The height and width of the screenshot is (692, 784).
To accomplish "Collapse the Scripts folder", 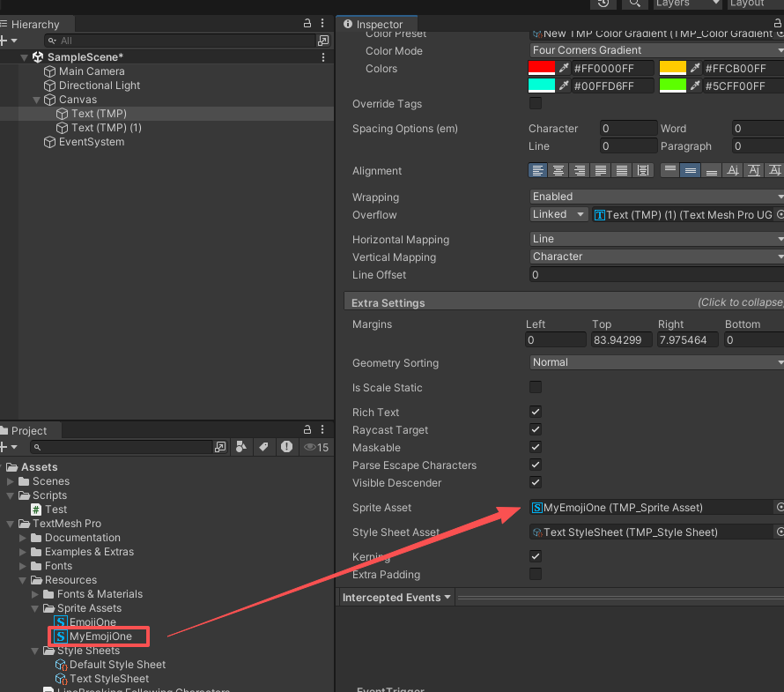I will (x=11, y=495).
